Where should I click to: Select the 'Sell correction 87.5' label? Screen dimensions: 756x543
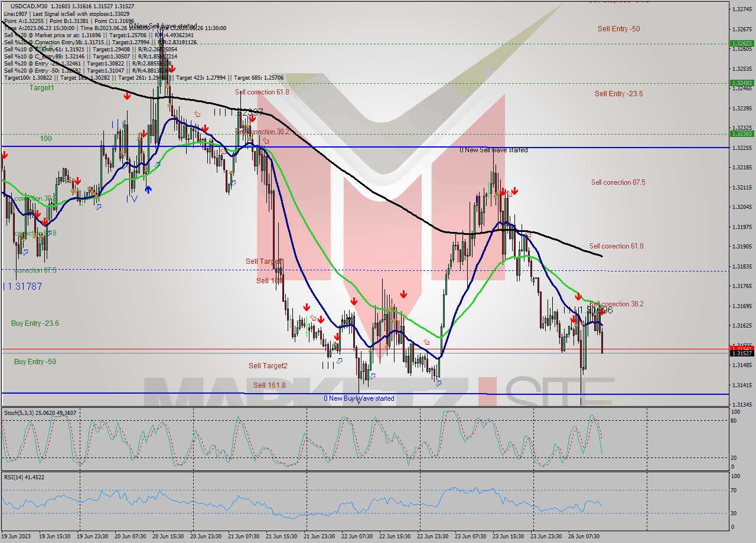(618, 182)
